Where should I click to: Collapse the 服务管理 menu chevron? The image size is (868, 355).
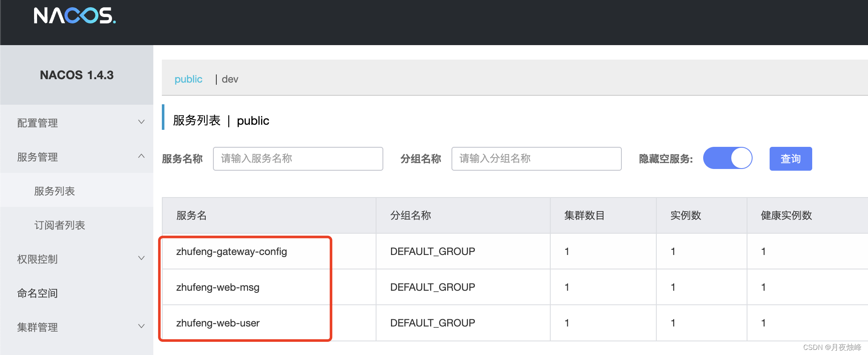[x=141, y=156]
